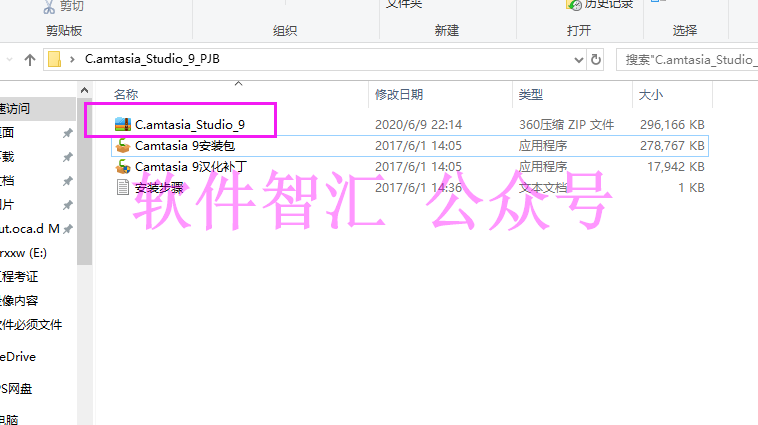
Task: Click the pin icon beside 片
Action: (x=68, y=205)
